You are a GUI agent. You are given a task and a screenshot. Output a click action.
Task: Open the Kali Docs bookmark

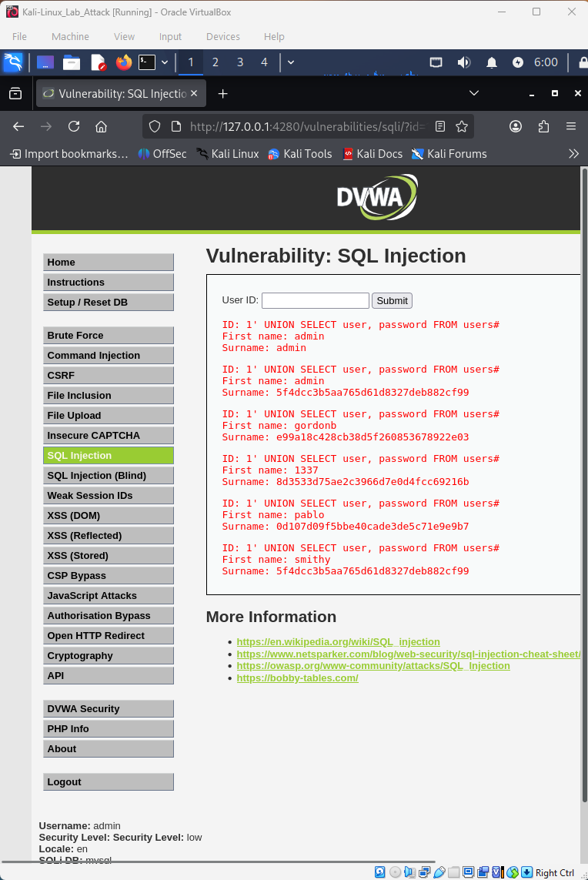click(373, 154)
